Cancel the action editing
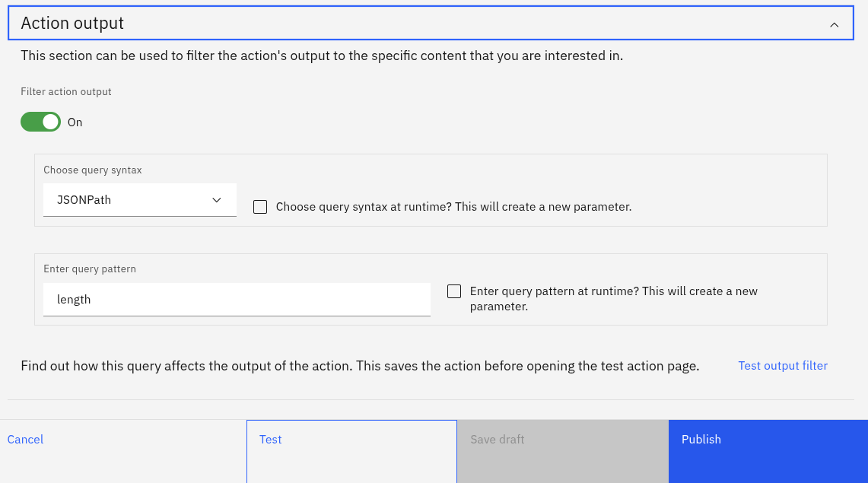The image size is (868, 483). click(25, 440)
